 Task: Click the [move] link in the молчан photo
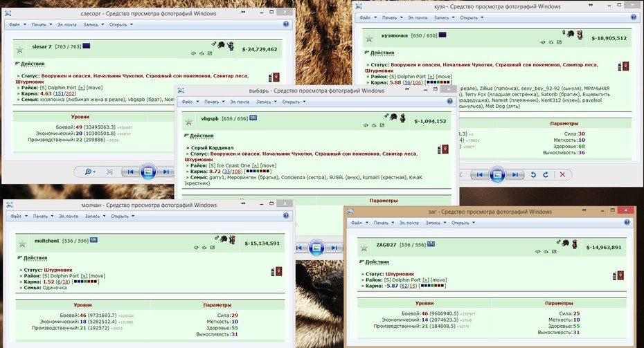click(98, 276)
